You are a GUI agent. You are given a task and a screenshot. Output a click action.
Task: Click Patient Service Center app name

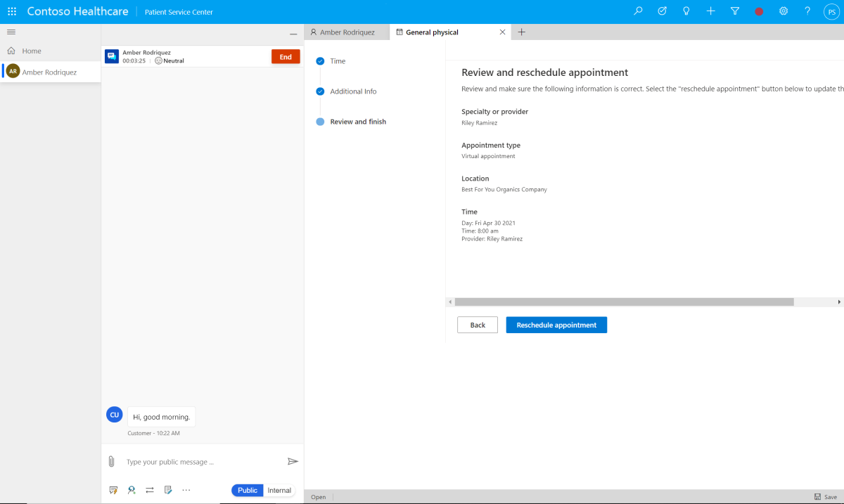click(179, 12)
